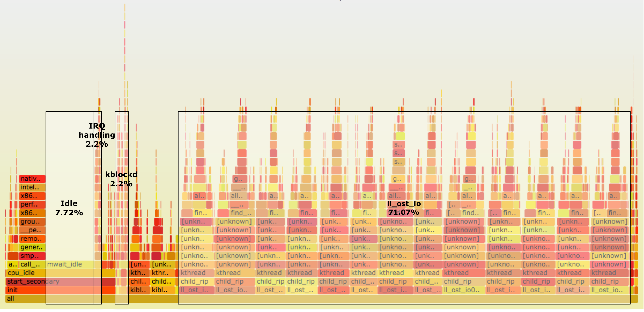Select the 'init' frame in the flame graph
The height and width of the screenshot is (312, 644).
click(25, 290)
